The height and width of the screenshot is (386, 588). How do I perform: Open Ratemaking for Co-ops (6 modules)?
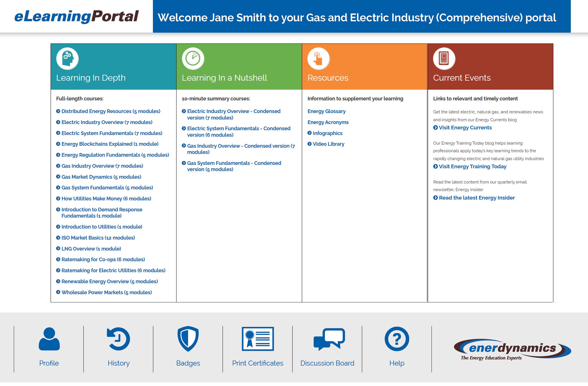pyautogui.click(x=103, y=259)
